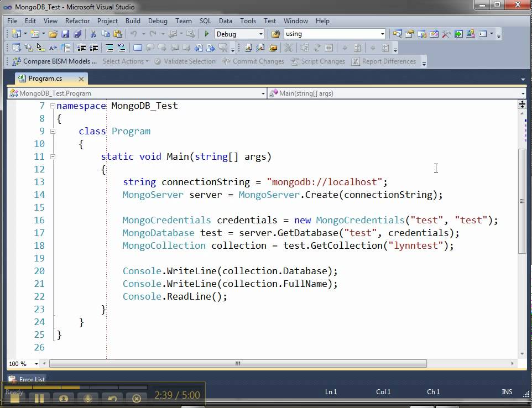Viewport: 532px width, 408px height.
Task: Cancel the recording with the X circle button
Action: click(137, 398)
